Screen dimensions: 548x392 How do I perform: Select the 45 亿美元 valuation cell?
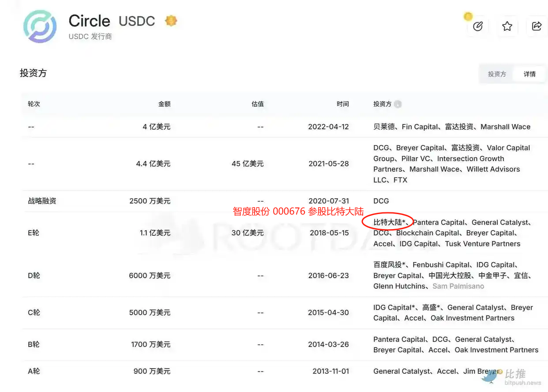[248, 164]
